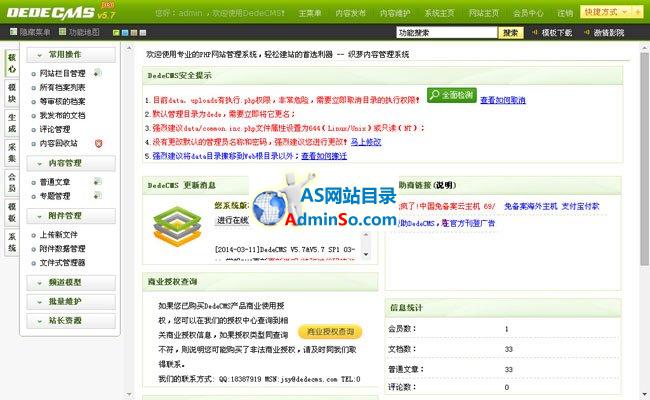Click the 模板下载 link
This screenshot has height=400, width=650.
coord(557,33)
